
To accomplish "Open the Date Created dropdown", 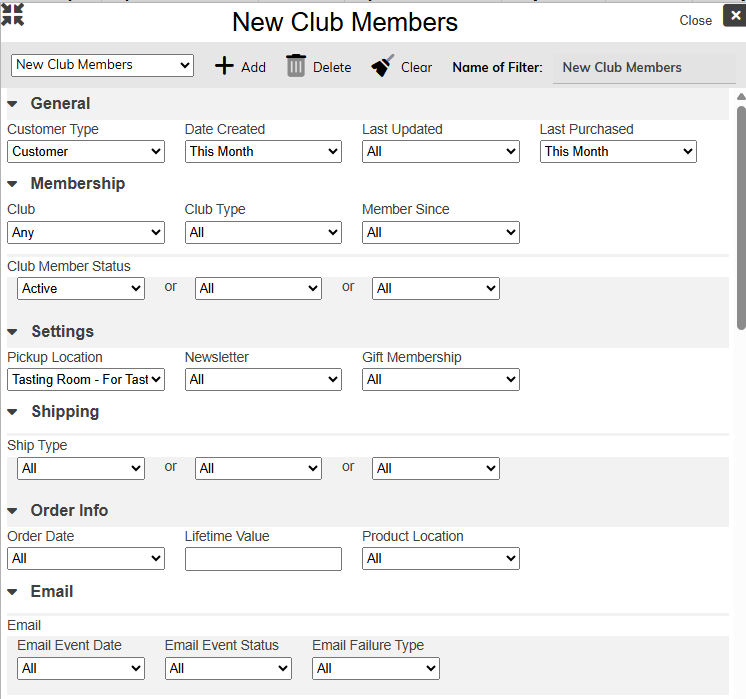I will 263,152.
